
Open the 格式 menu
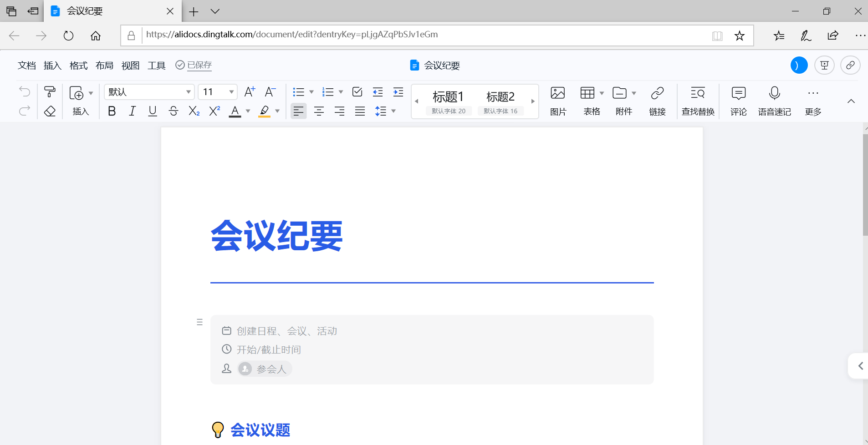[x=78, y=66]
